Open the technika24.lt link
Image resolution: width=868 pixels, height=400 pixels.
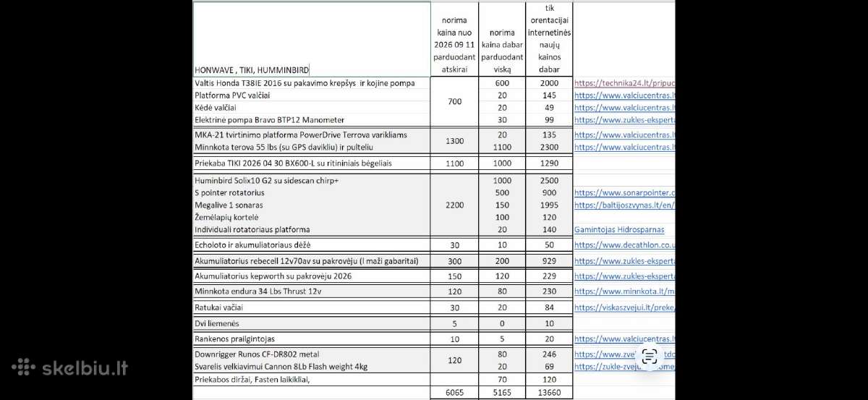(625, 83)
